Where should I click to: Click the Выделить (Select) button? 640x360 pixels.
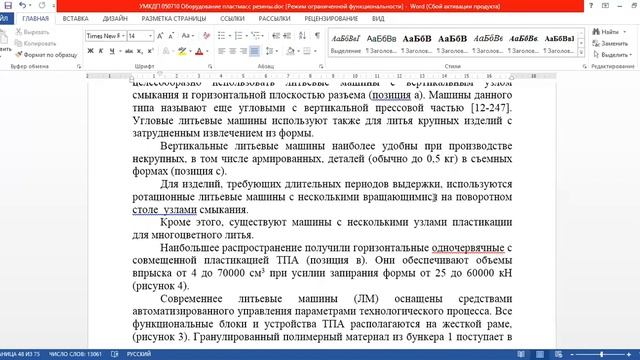[612, 55]
